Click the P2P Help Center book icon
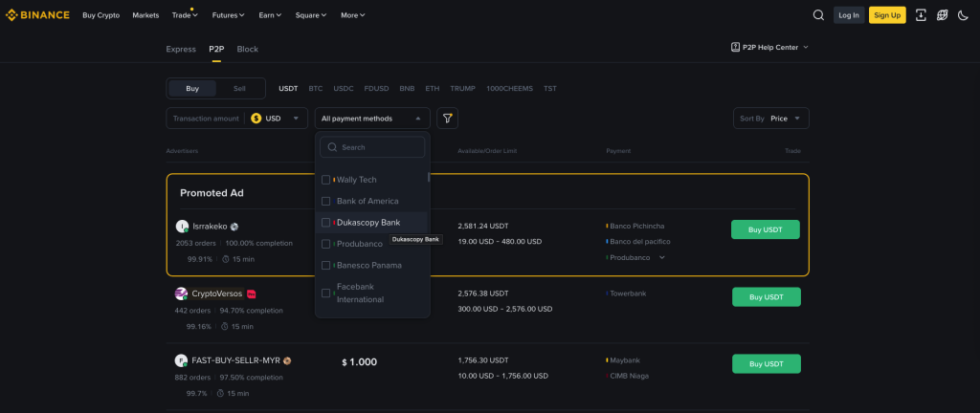This screenshot has width=980, height=413. pyautogui.click(x=736, y=47)
